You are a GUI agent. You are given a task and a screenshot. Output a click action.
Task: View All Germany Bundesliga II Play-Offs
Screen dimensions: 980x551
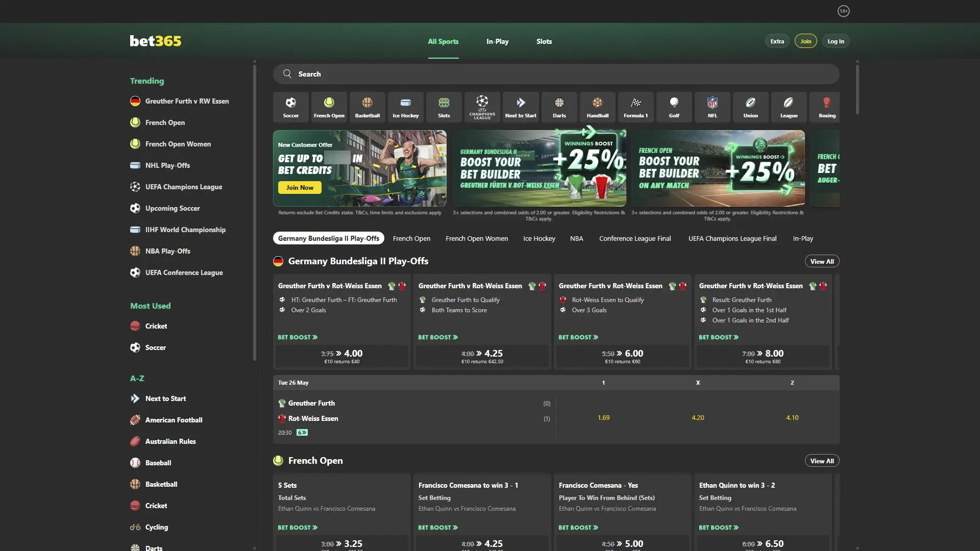822,261
